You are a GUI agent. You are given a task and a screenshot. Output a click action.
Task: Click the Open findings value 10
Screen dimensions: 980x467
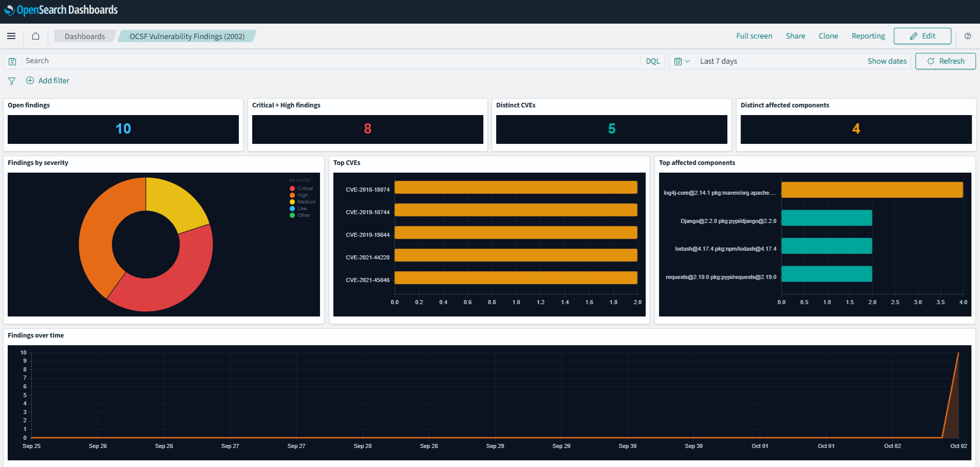(x=123, y=128)
